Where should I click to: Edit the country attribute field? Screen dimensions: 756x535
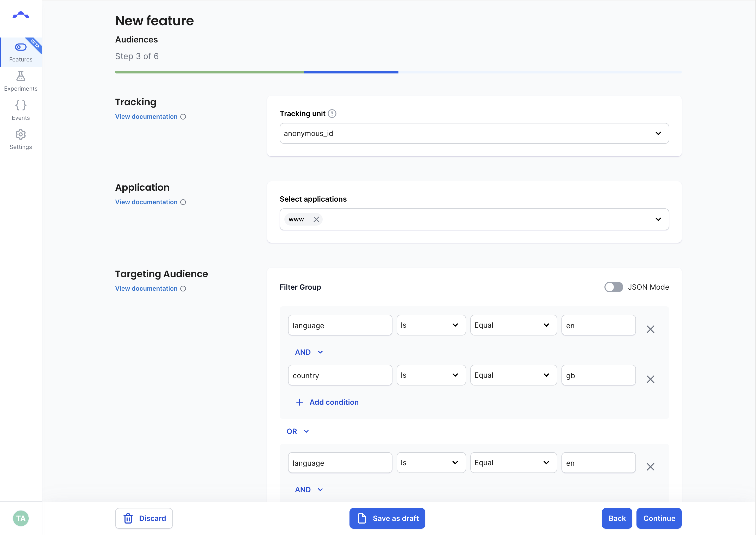[x=340, y=375]
